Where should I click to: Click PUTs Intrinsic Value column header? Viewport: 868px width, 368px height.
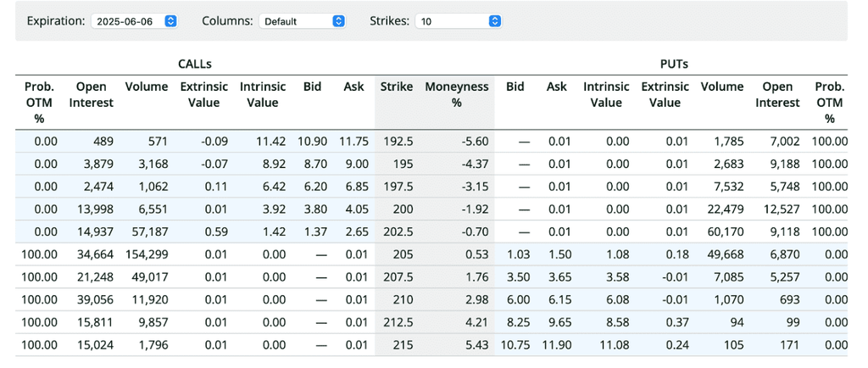click(606, 95)
